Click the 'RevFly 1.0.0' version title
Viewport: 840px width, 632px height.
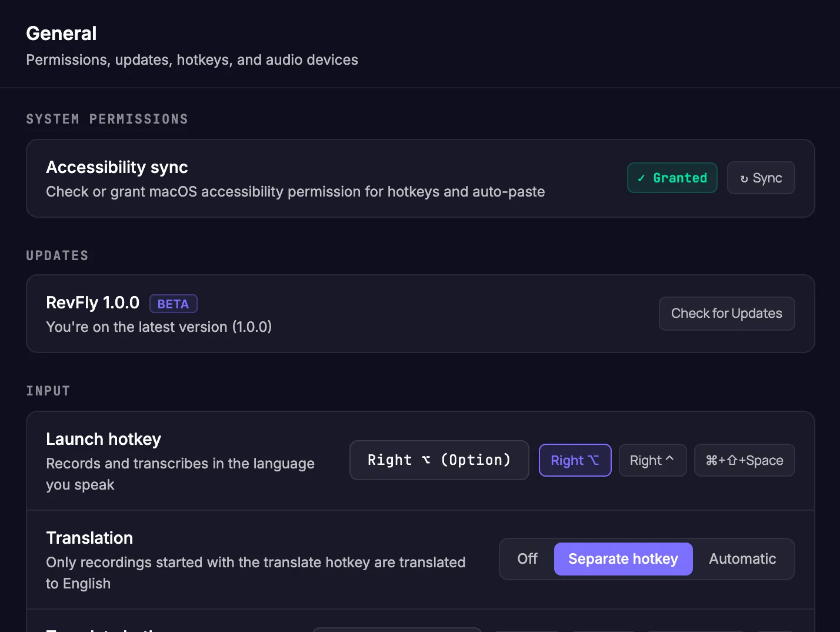click(x=93, y=303)
